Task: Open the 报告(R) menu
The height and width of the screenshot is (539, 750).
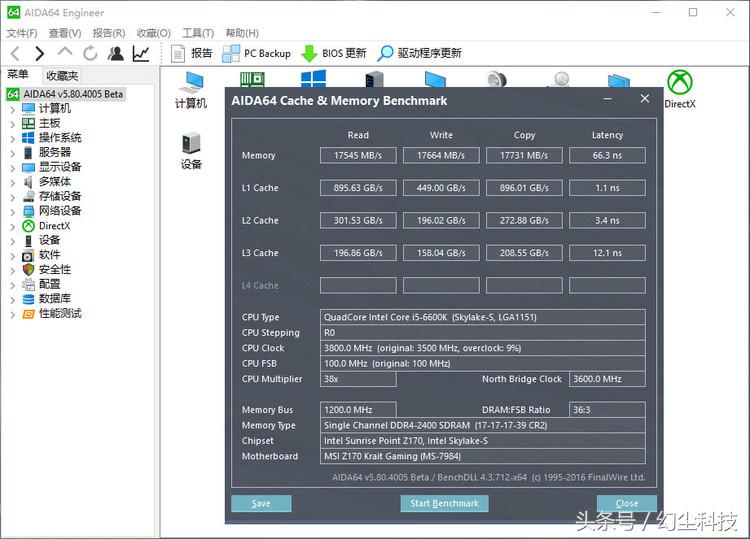Action: [x=109, y=33]
